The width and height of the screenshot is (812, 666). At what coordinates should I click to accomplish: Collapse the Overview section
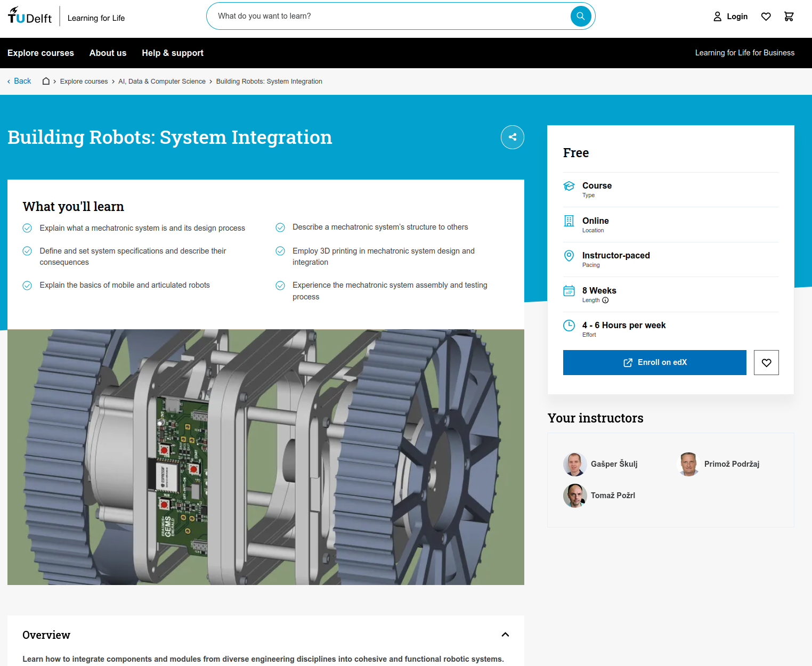(505, 635)
